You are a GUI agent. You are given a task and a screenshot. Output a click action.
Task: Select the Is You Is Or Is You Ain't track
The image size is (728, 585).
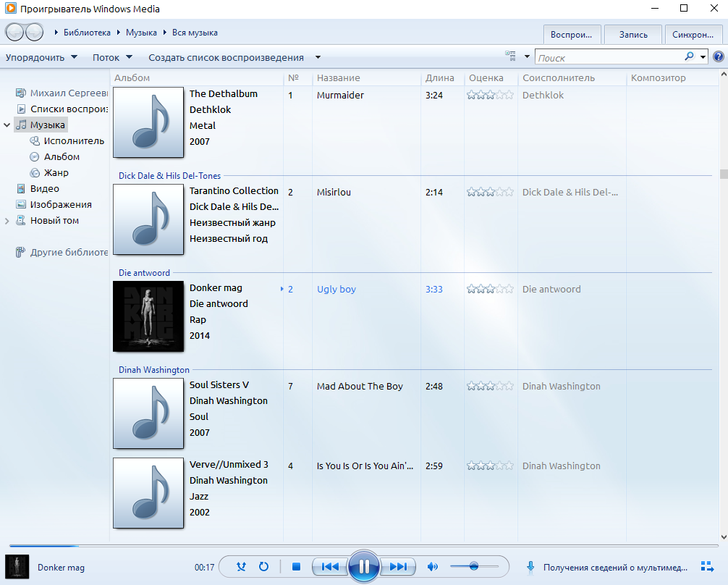coord(365,466)
